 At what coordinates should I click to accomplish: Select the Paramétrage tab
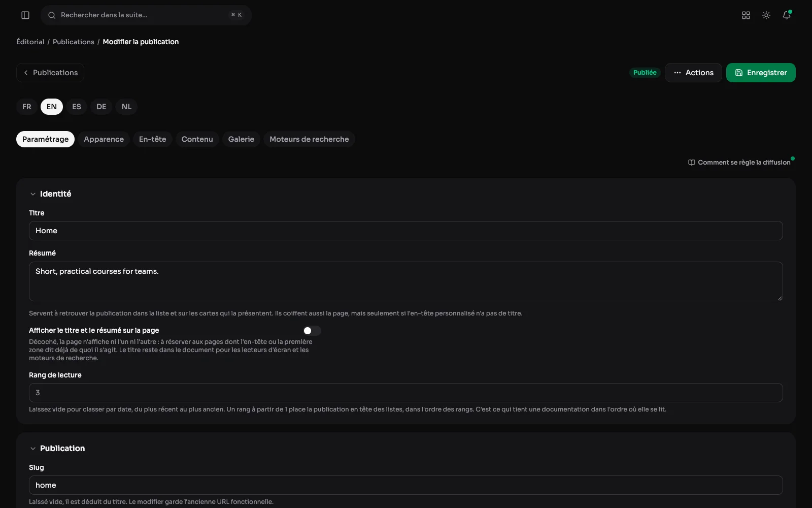45,139
